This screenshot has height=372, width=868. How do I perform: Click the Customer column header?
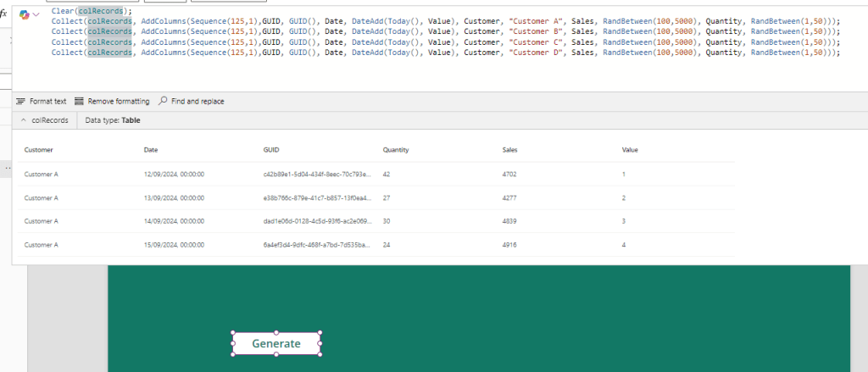click(39, 150)
